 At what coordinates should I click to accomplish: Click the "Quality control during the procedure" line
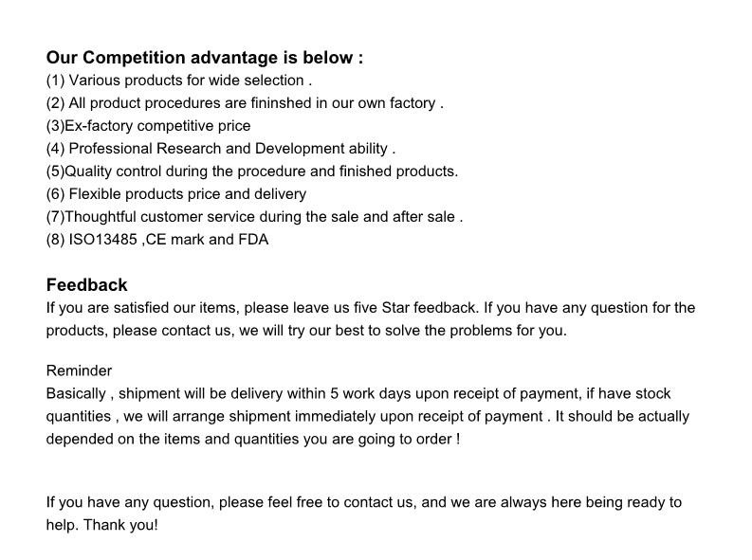252,172
